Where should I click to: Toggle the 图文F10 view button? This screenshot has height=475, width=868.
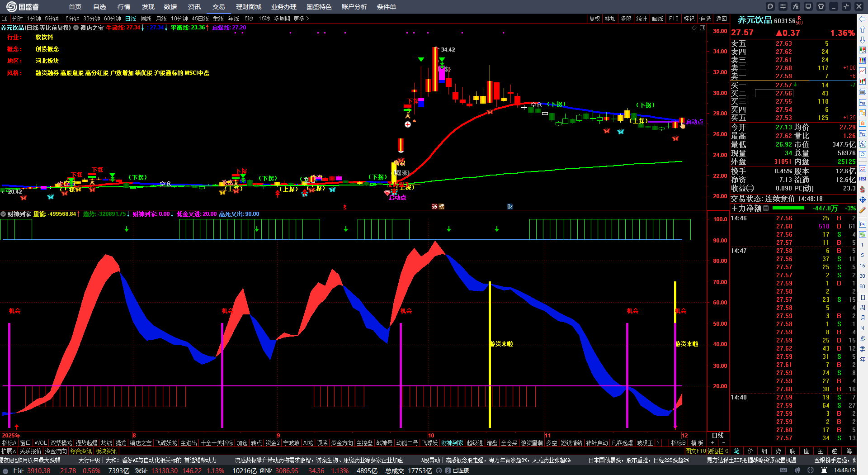point(696,451)
